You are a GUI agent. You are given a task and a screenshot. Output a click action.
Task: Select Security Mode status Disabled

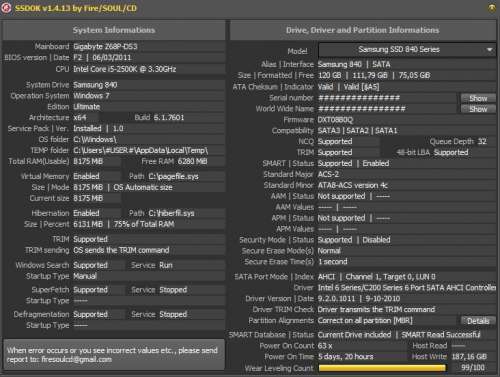[x=376, y=240]
